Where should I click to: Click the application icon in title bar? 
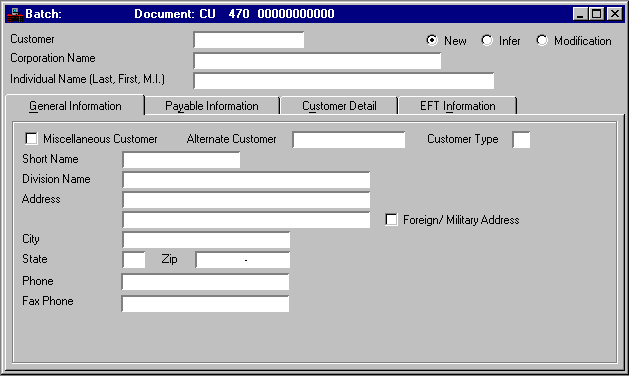[x=14, y=14]
